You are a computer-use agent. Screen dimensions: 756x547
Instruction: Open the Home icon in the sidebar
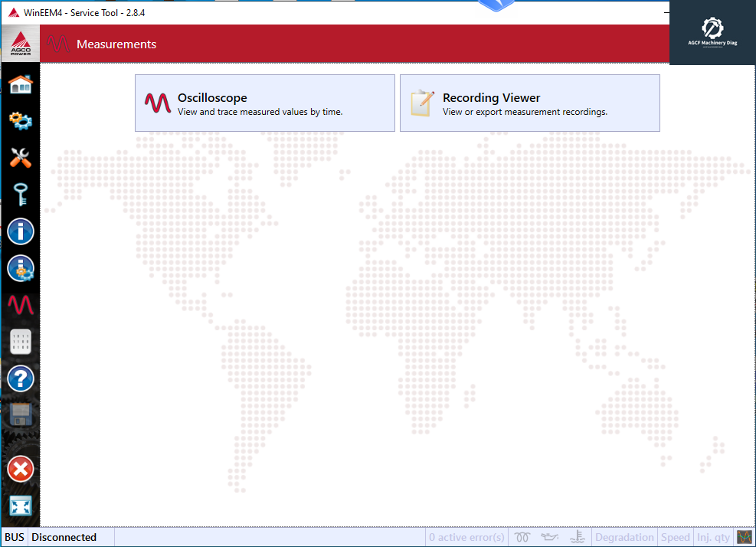pyautogui.click(x=21, y=84)
